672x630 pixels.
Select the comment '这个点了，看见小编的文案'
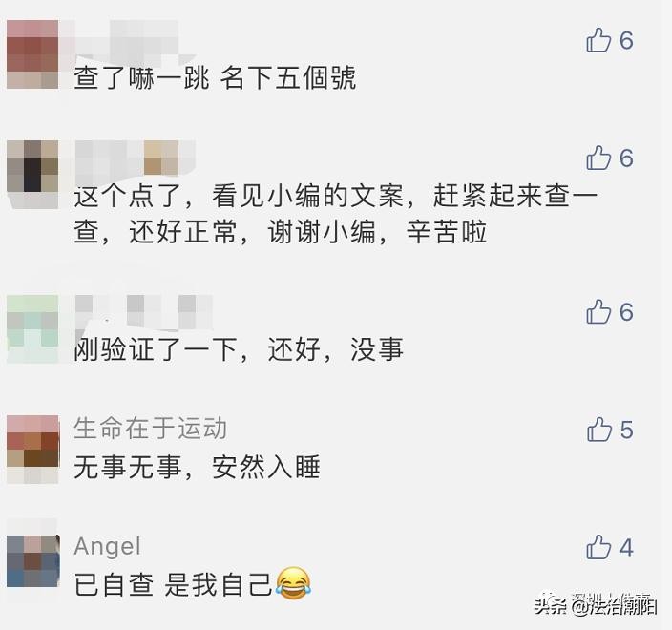pos(336,214)
